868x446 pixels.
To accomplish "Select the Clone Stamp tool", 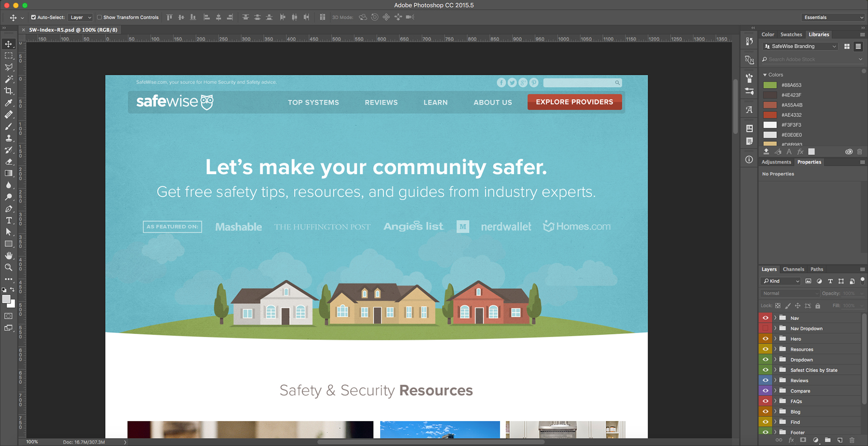I will 8,139.
